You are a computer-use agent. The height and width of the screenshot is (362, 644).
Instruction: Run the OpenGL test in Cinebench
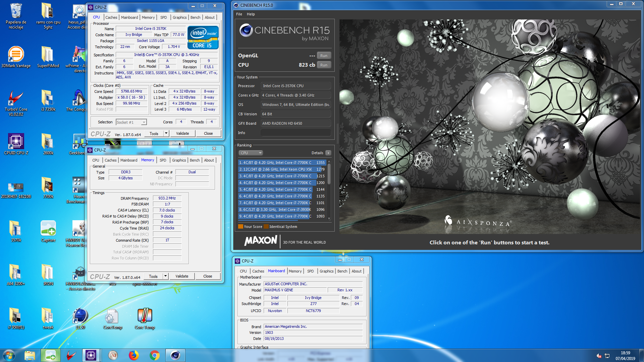coord(324,56)
